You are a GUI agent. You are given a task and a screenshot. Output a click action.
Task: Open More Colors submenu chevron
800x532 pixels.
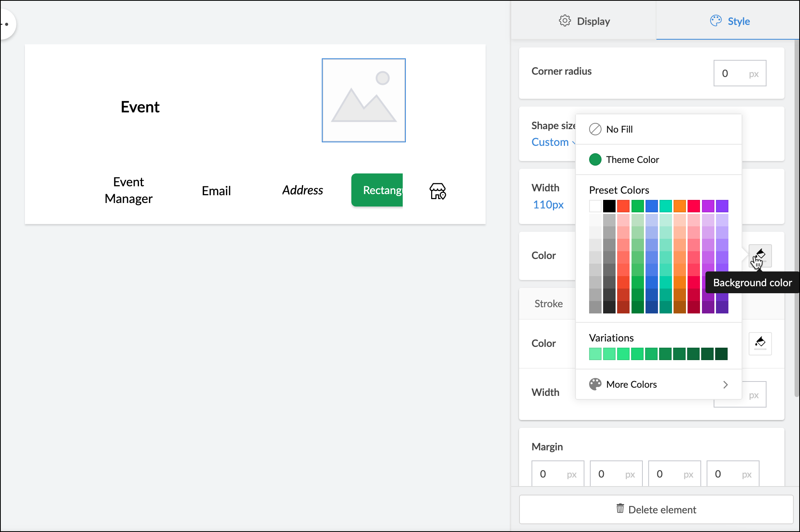725,385
